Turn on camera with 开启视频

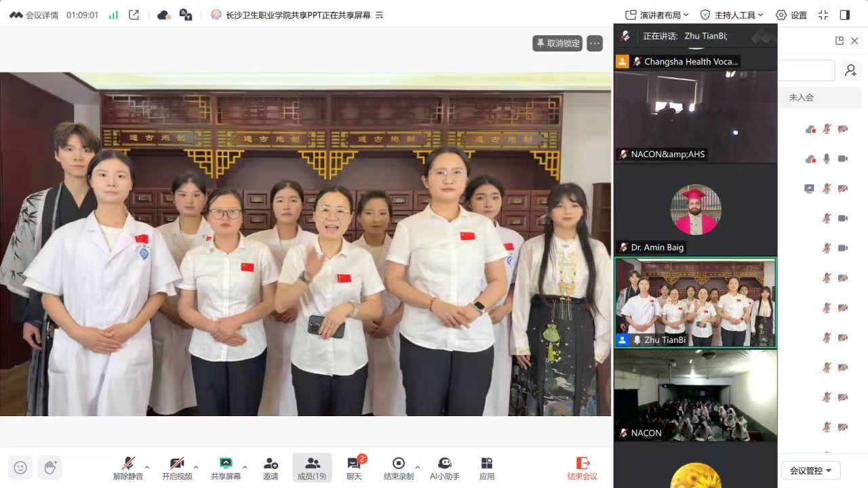[176, 468]
